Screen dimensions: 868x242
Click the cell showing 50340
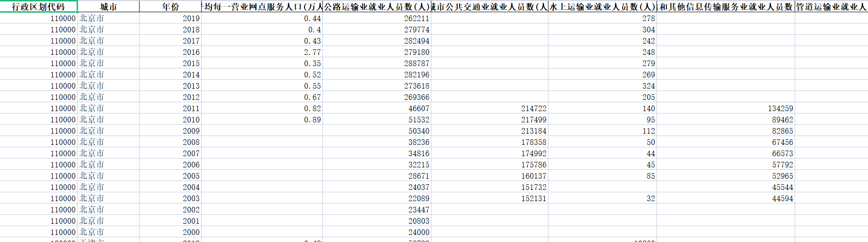pyautogui.click(x=377, y=131)
